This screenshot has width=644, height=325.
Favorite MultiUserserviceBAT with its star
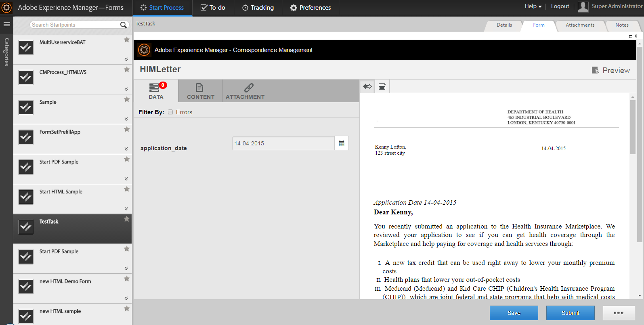(x=127, y=40)
